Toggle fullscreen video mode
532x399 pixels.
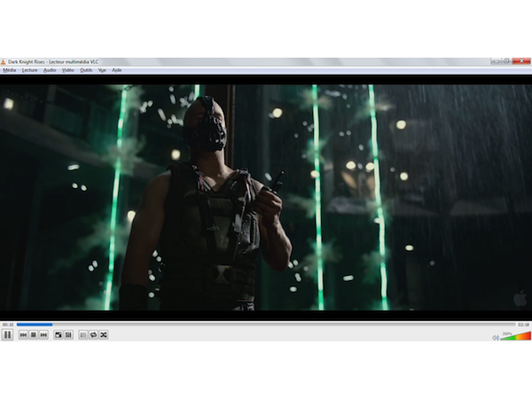pyautogui.click(x=59, y=335)
